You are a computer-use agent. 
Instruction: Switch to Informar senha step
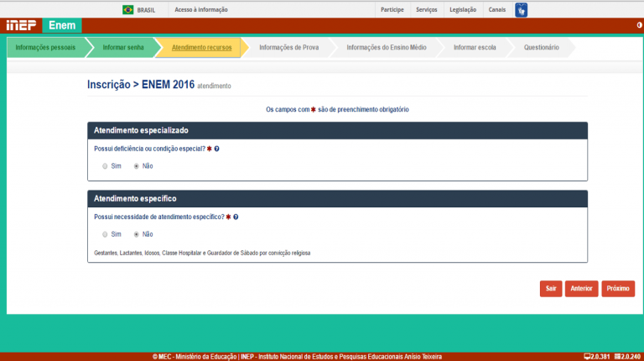(123, 48)
